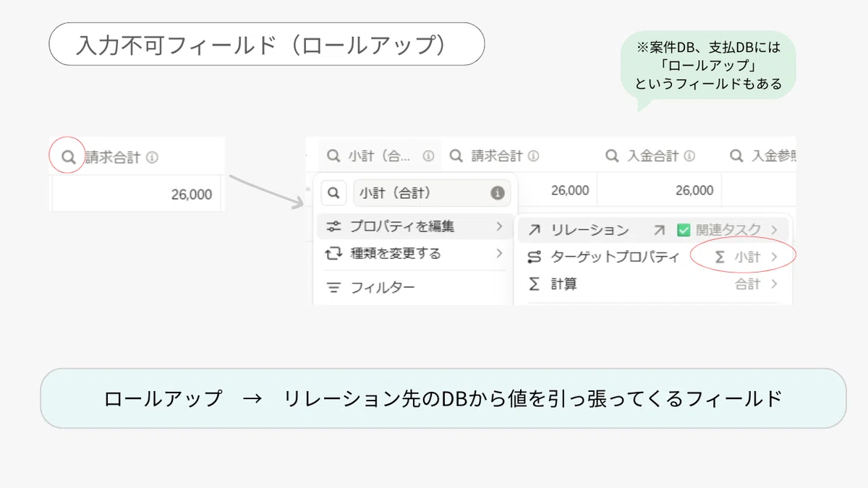Click the ターゲットプロパティ route icon

[534, 257]
